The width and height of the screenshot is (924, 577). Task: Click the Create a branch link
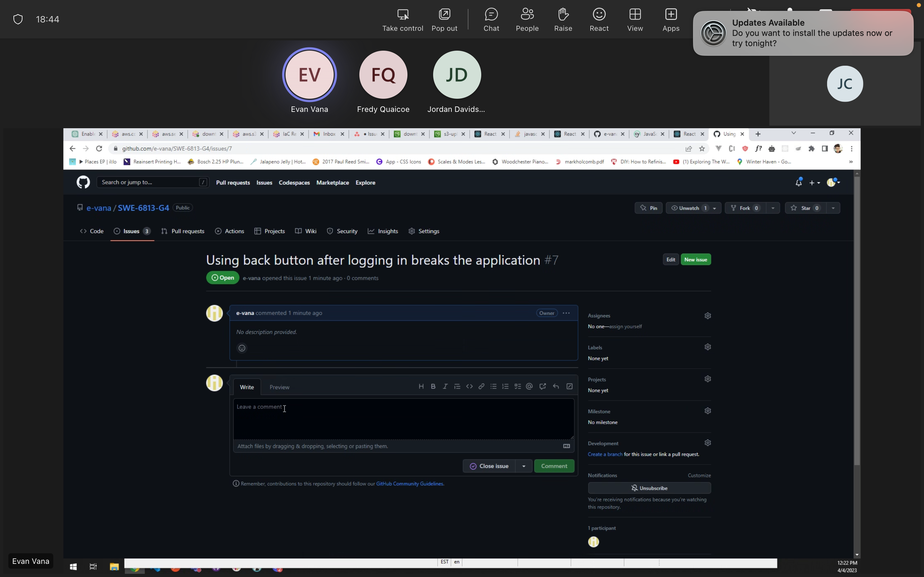pyautogui.click(x=605, y=454)
